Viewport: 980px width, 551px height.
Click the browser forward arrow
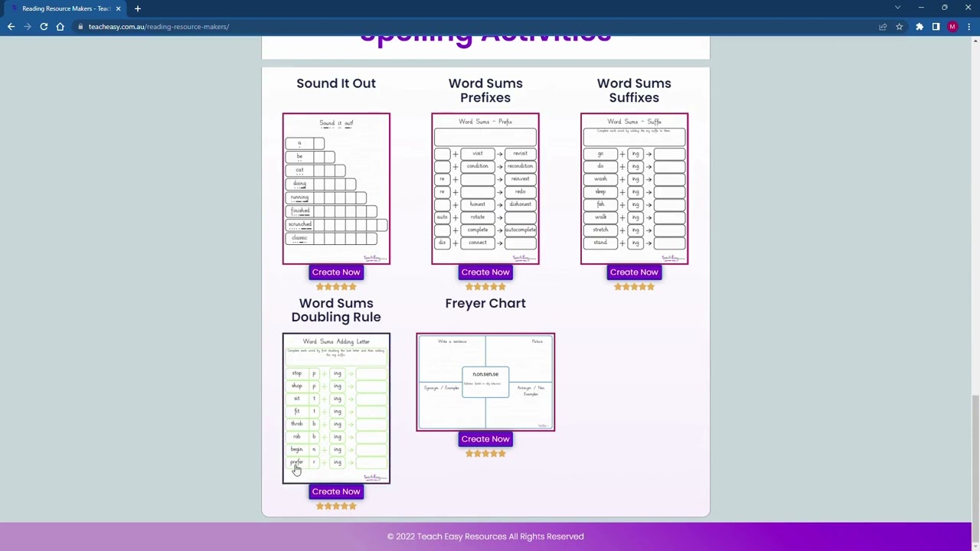pos(27,27)
